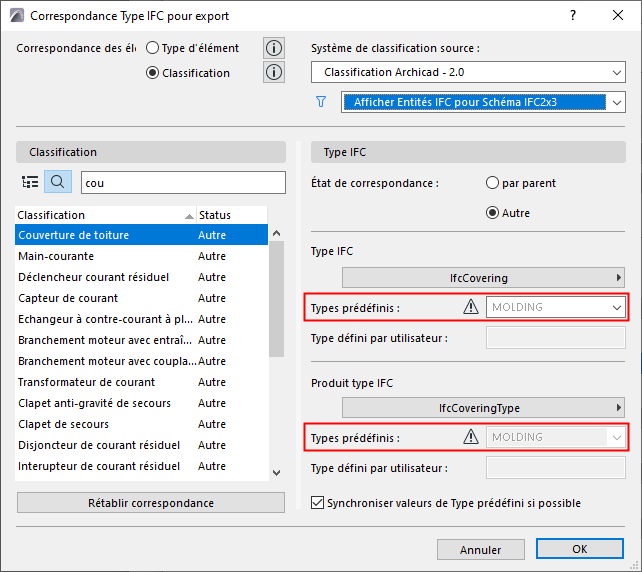
Task: Open the Afficher Entités IFC schema dropdown
Action: (483, 102)
